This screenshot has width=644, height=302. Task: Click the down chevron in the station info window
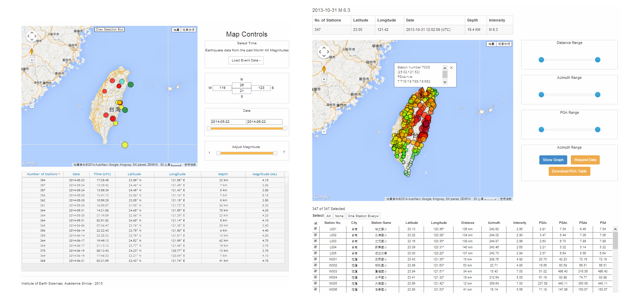tap(445, 82)
